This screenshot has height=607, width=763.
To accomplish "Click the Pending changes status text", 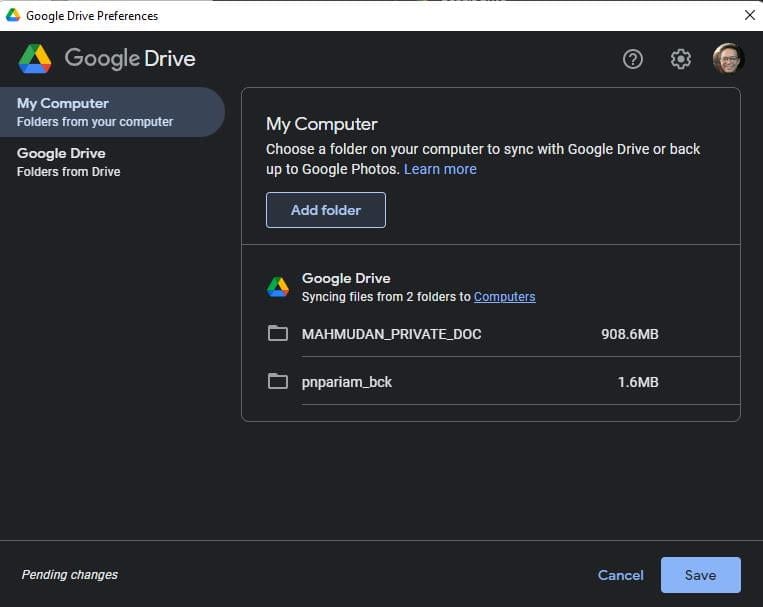I will tap(70, 575).
